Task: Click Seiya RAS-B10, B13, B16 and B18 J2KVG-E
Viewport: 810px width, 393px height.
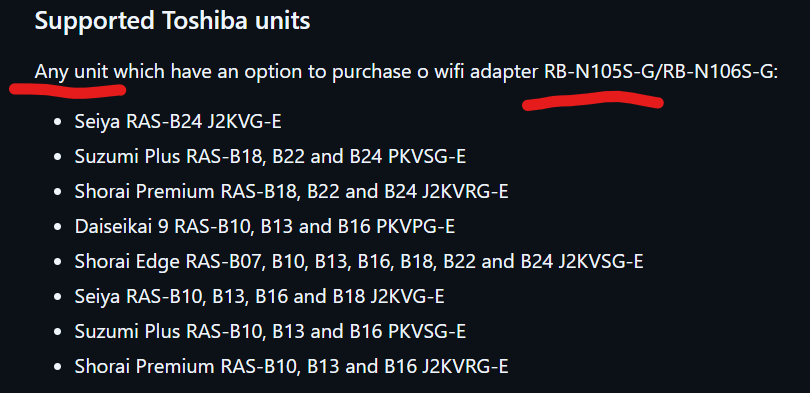Action: click(259, 296)
